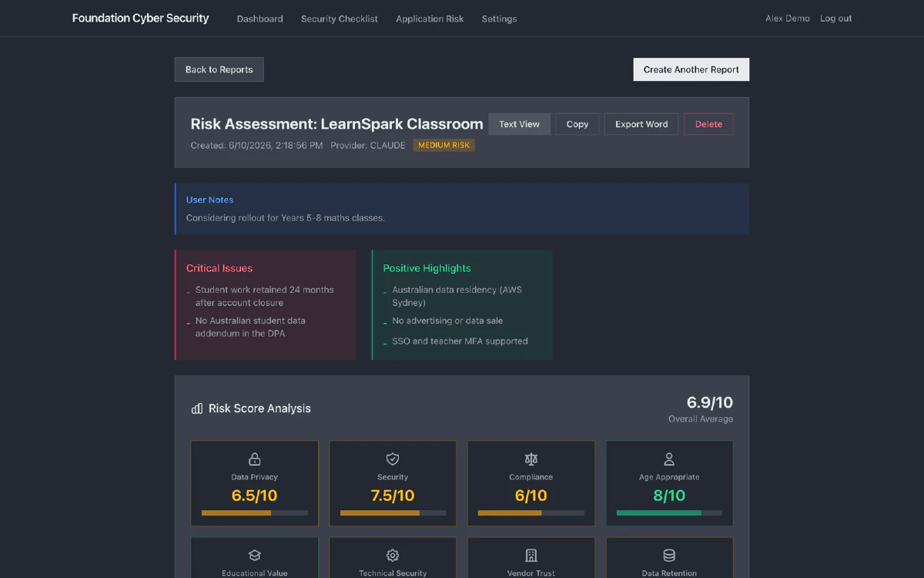Click the MEDIUM RISK badge
924x578 pixels.
444,145
